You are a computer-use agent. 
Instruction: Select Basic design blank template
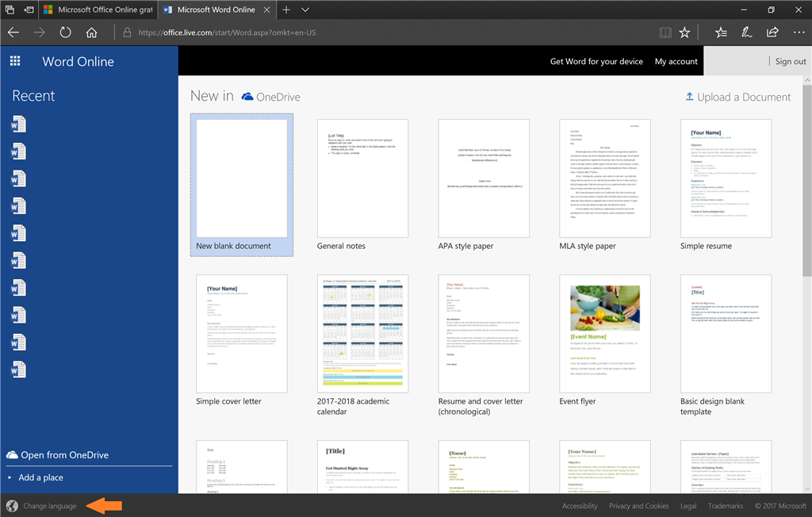726,346
